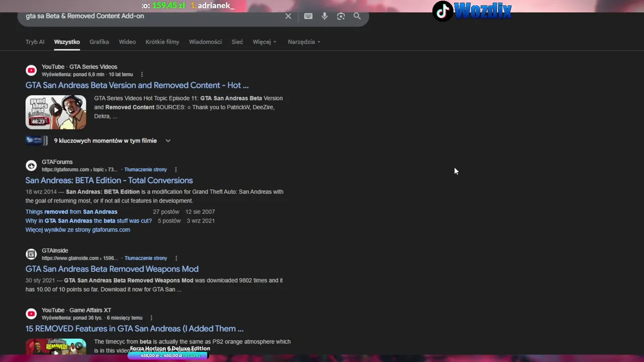Open Things removed from San Andreas sublink
This screenshot has width=644, height=362.
pos(71,212)
